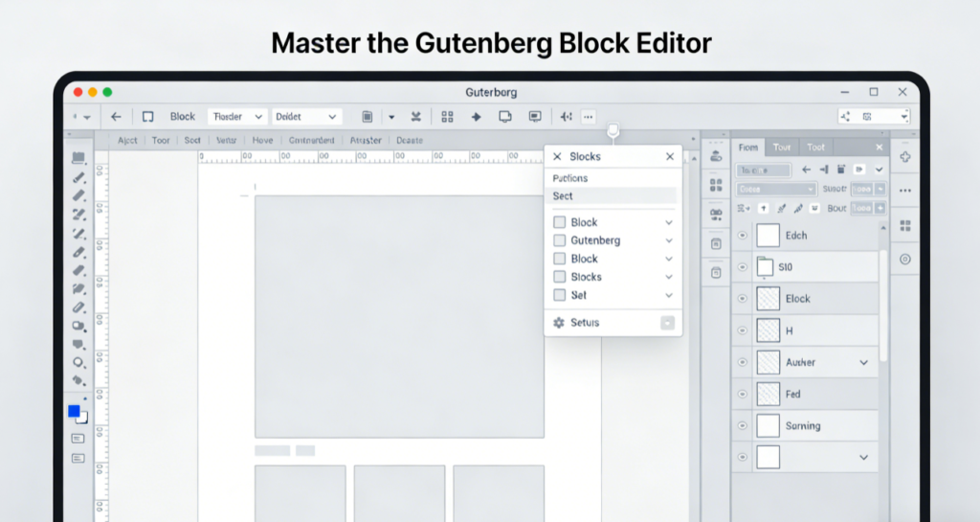The width and height of the screenshot is (980, 522).
Task: Select the Elock layer thumbnail
Action: click(768, 299)
